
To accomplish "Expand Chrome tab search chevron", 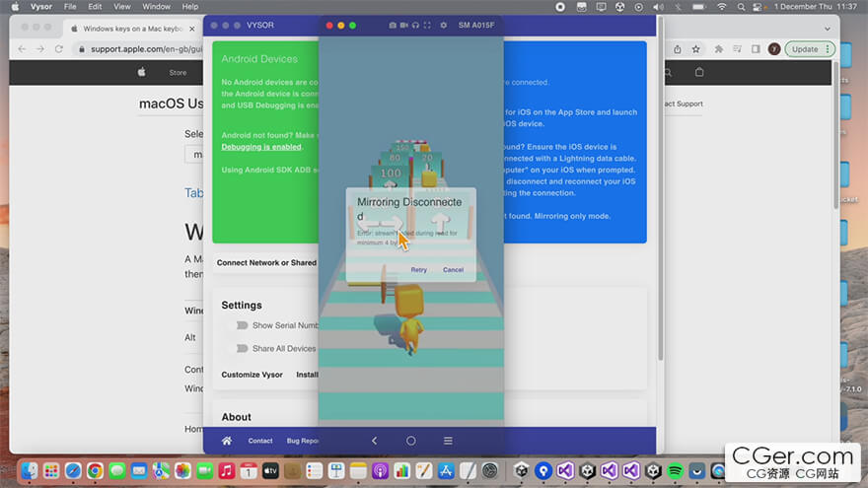I will (x=827, y=29).
